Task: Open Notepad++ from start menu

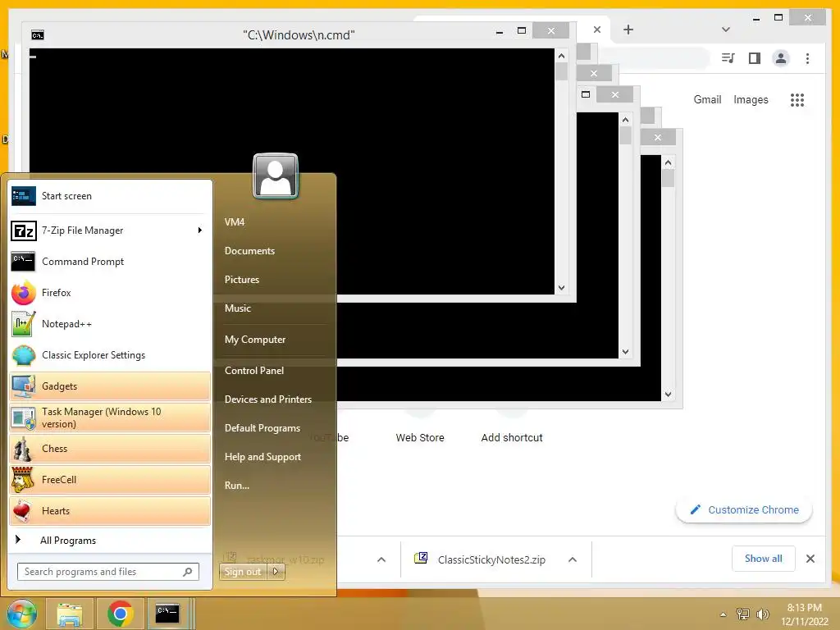Action: coord(110,323)
